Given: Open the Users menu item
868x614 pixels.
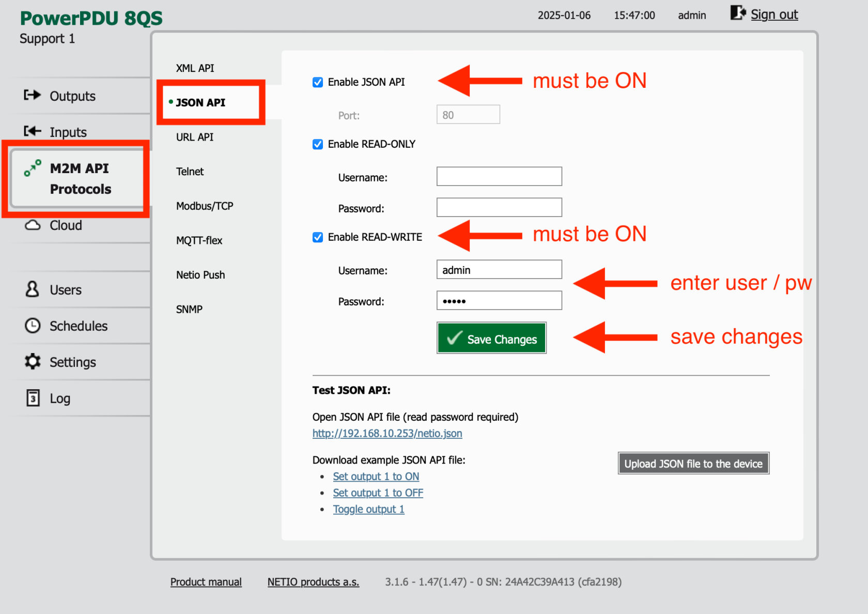Looking at the screenshot, I should click(x=66, y=290).
